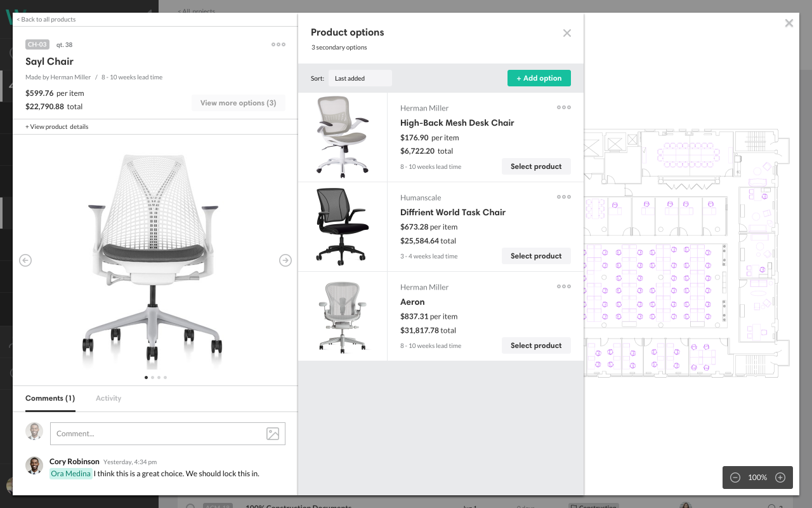Screen dimensions: 812x508
Task: Click the Cory Robinson commenter name
Action: pyautogui.click(x=74, y=462)
